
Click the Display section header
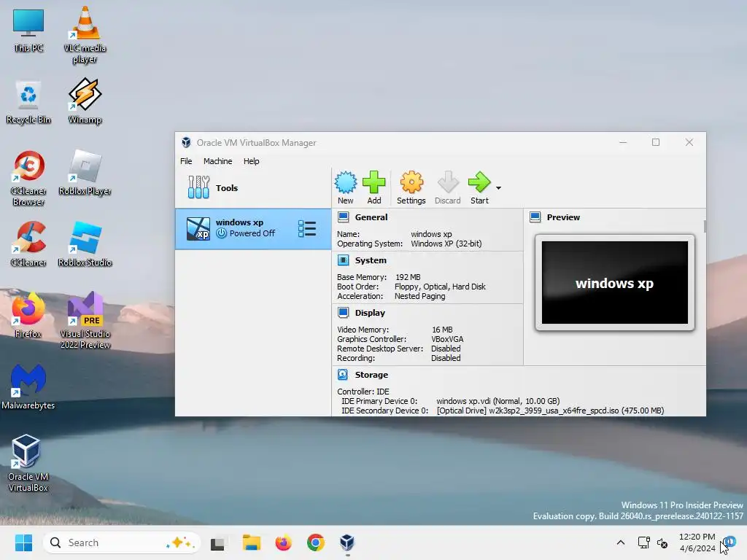[x=370, y=313]
